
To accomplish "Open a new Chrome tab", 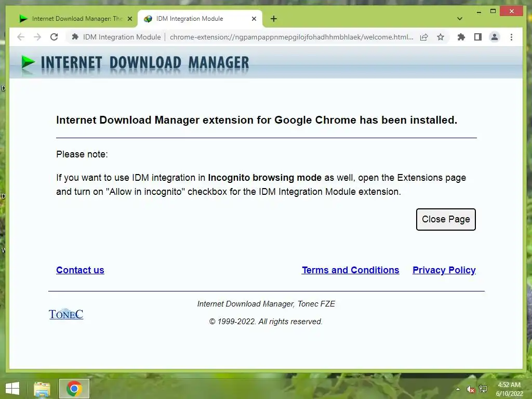I will tap(273, 19).
